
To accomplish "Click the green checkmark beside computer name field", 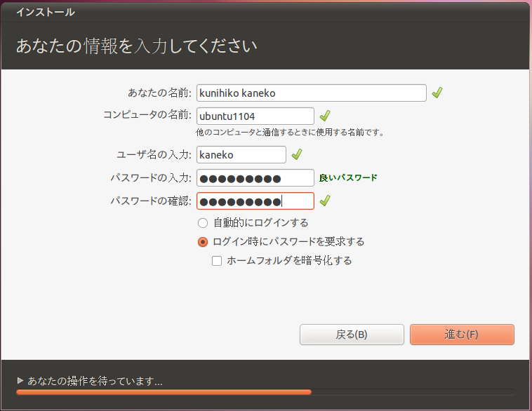I will coord(325,116).
